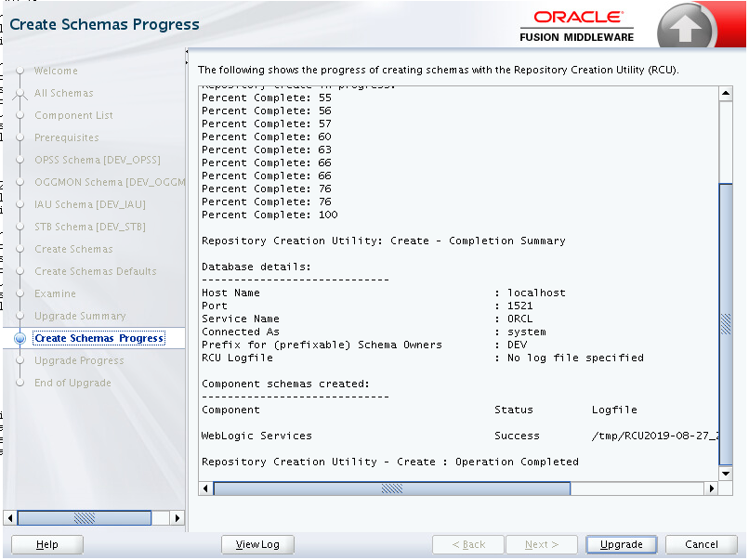Click the 'Host Name' row in the log

coord(384,293)
